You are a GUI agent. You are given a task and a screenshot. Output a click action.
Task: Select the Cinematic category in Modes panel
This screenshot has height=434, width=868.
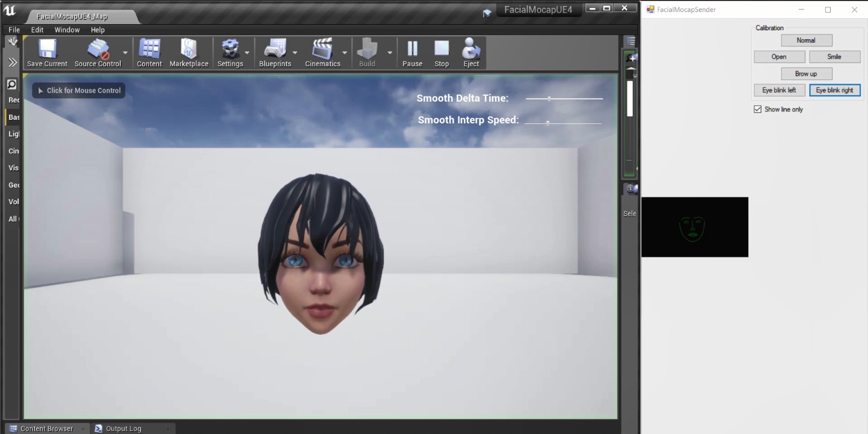pos(13,151)
